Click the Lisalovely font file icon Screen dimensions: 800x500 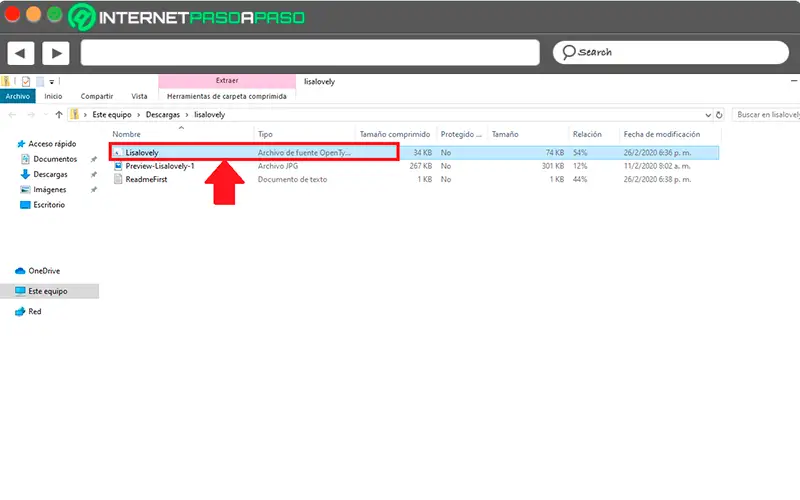[118, 153]
